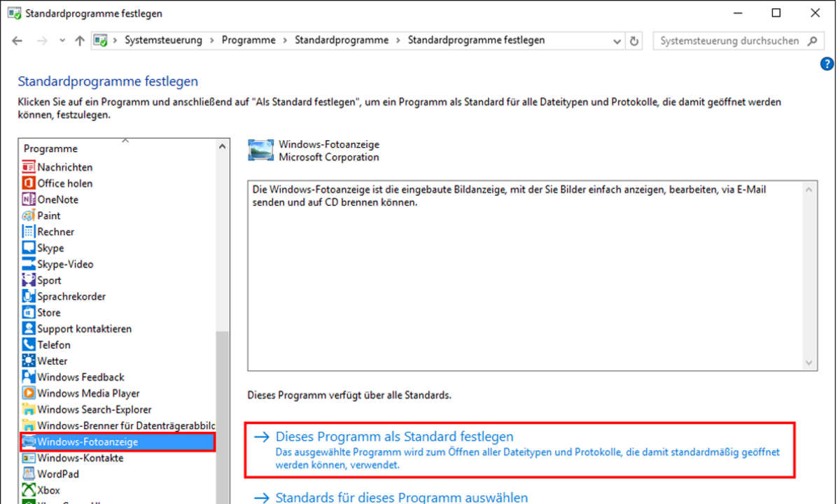Open help via blue question mark icon
Screen dimensions: 840x504
tap(827, 64)
